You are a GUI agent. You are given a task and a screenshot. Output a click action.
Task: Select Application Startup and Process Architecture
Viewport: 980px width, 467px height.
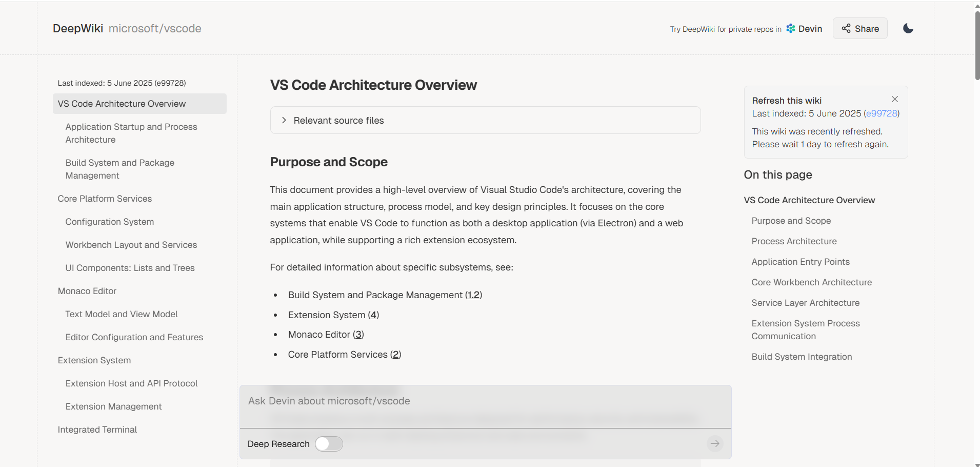(131, 133)
